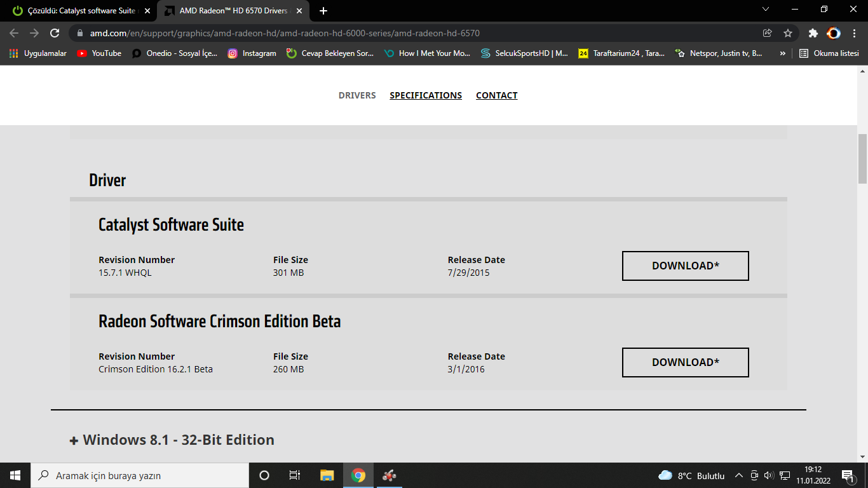Open the tab search dropdown arrow
Screen dimensions: 868x488
point(766,10)
